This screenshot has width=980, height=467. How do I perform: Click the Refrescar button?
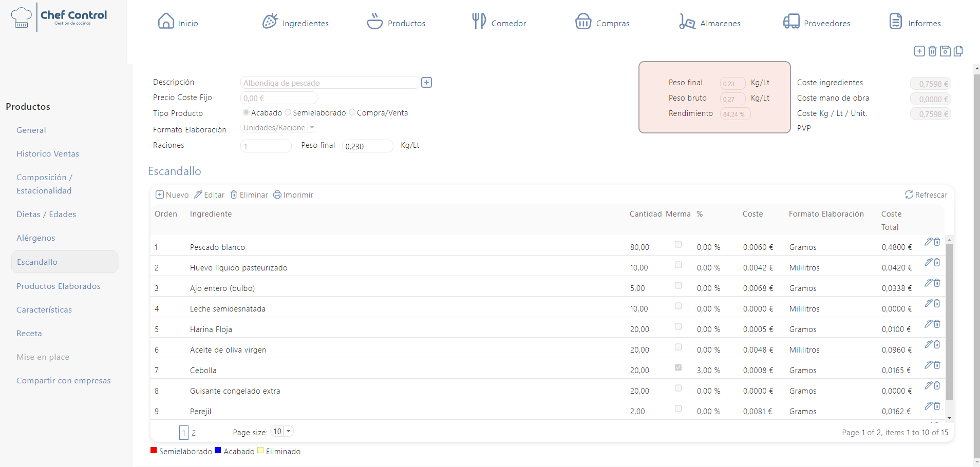[x=926, y=195]
